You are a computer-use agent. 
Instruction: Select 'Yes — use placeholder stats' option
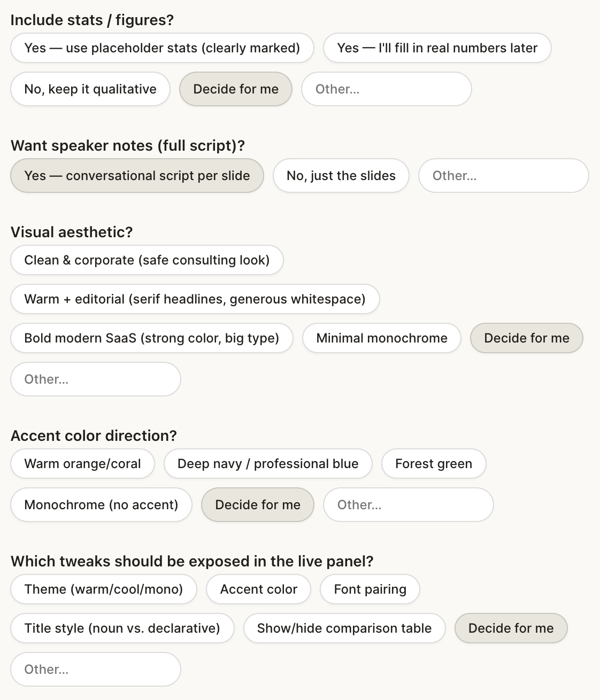point(162,48)
